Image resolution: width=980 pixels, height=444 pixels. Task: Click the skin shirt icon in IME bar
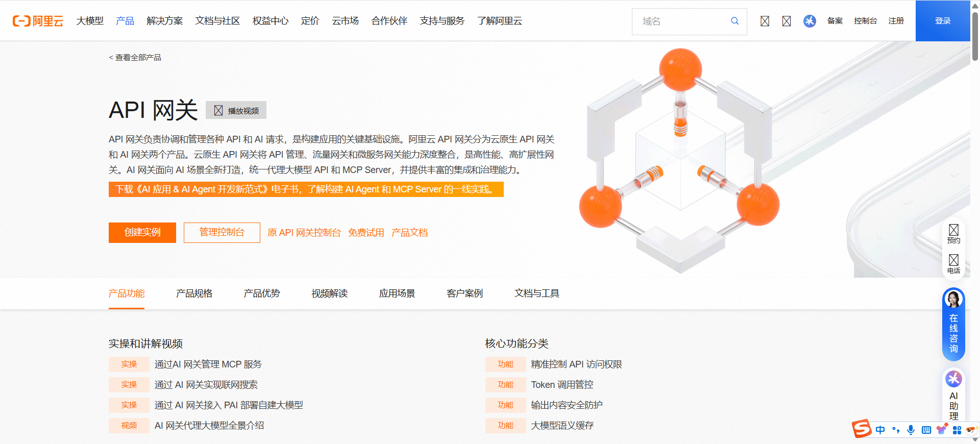pyautogui.click(x=941, y=430)
